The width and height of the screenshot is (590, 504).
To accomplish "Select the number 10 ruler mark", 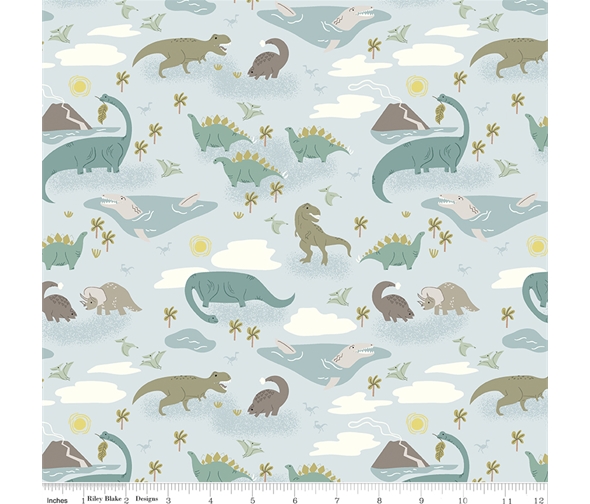I will pyautogui.click(x=463, y=500).
